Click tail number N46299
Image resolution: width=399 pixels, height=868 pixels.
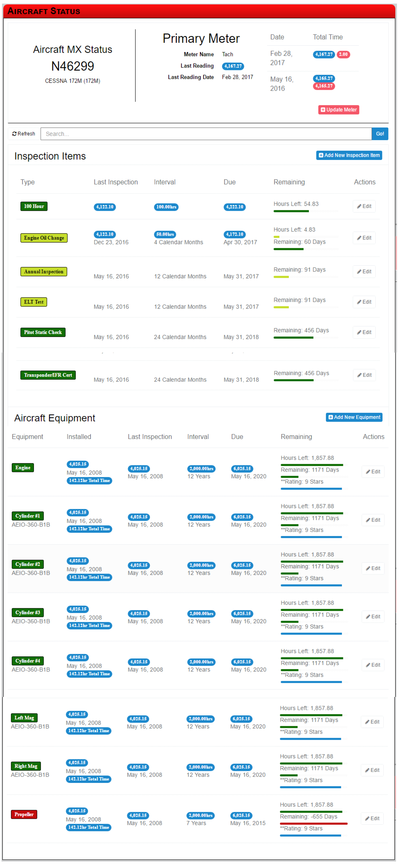[72, 66]
